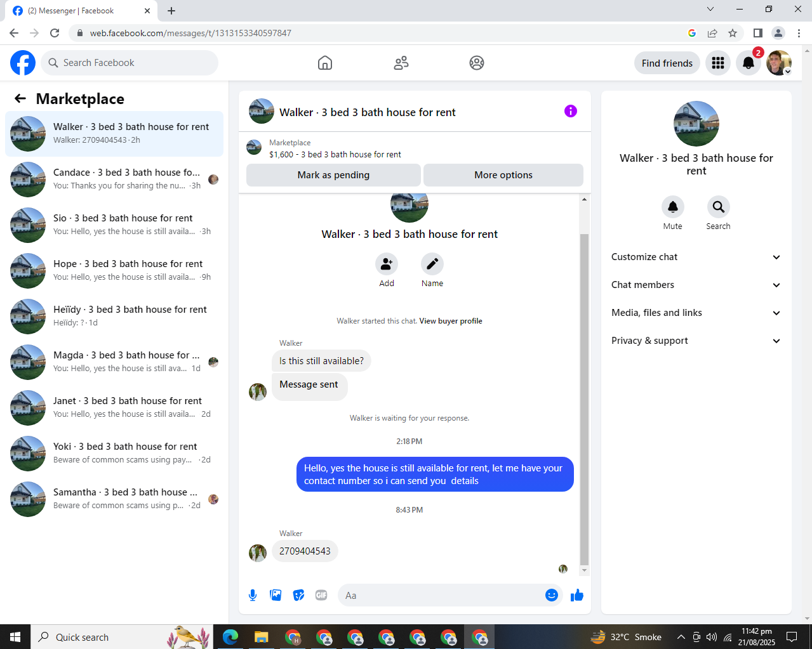
Task: Click the 2709404543 message bubble
Action: coord(305,551)
